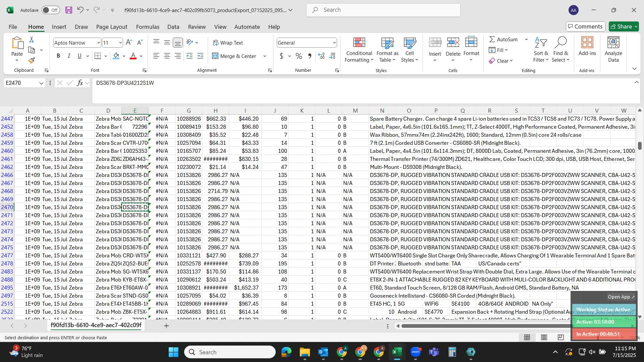Open Paste options dropdown arrow
644x362 pixels.
[x=17, y=60]
